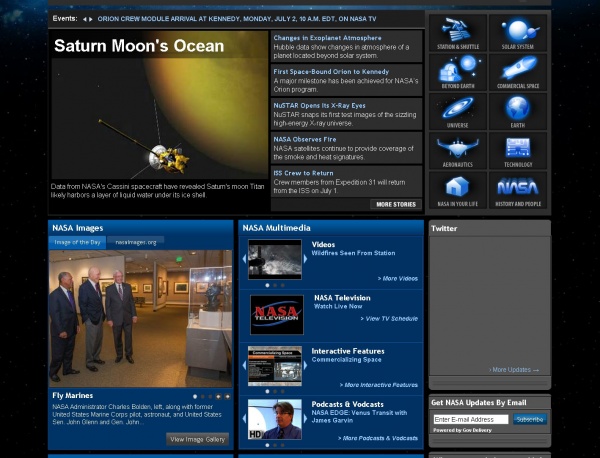Click the Fly Marines caption title
This screenshot has height=458, width=600.
73,396
